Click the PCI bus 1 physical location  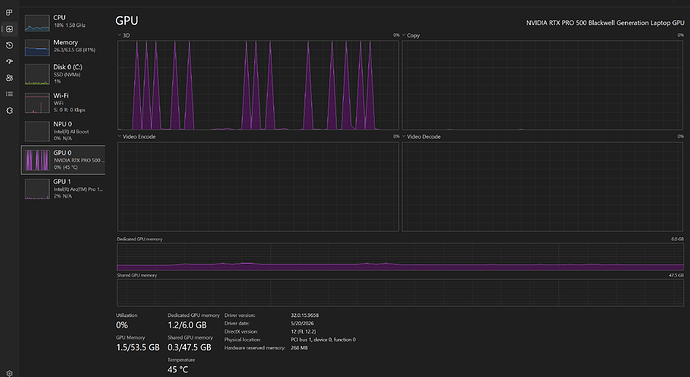click(323, 340)
